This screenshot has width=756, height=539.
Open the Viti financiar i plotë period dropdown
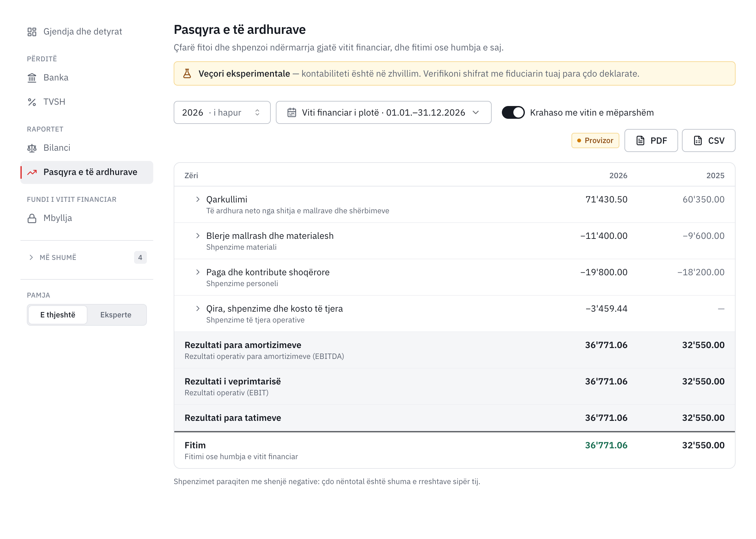click(383, 112)
